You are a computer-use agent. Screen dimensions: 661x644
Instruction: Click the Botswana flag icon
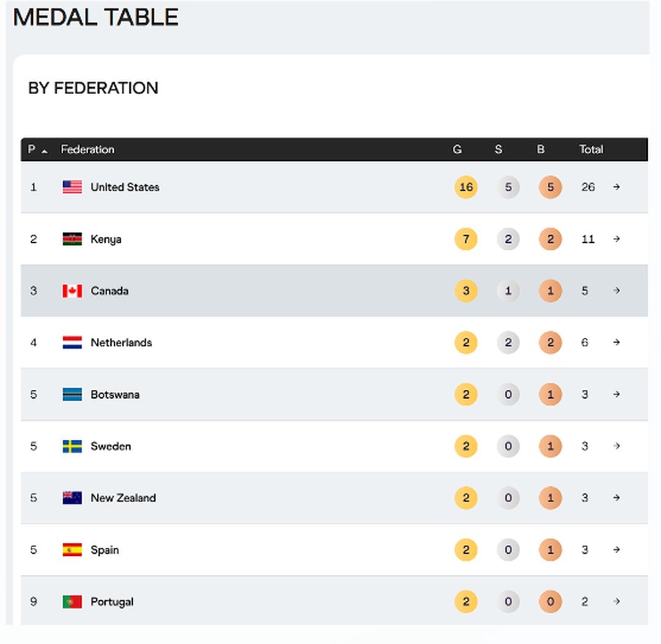click(x=71, y=394)
